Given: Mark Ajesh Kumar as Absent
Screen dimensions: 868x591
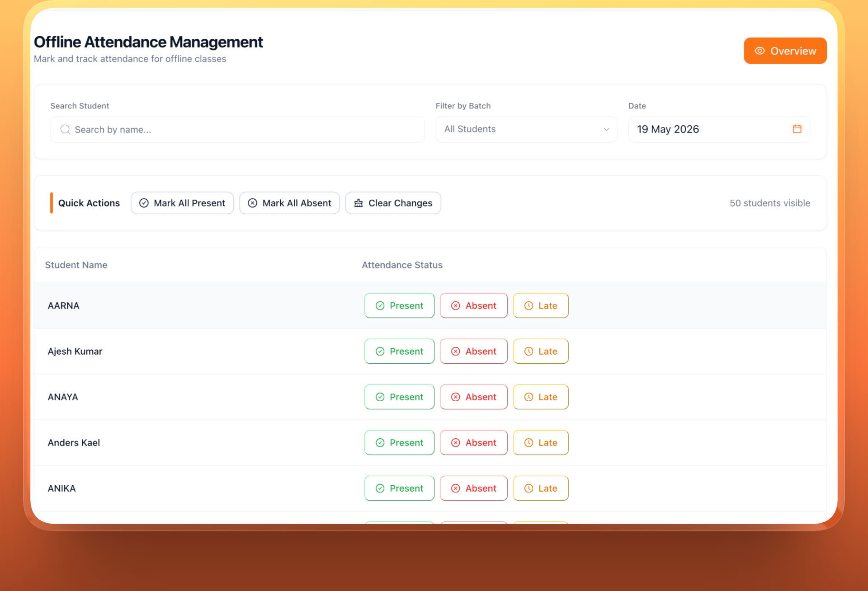Looking at the screenshot, I should pos(474,351).
